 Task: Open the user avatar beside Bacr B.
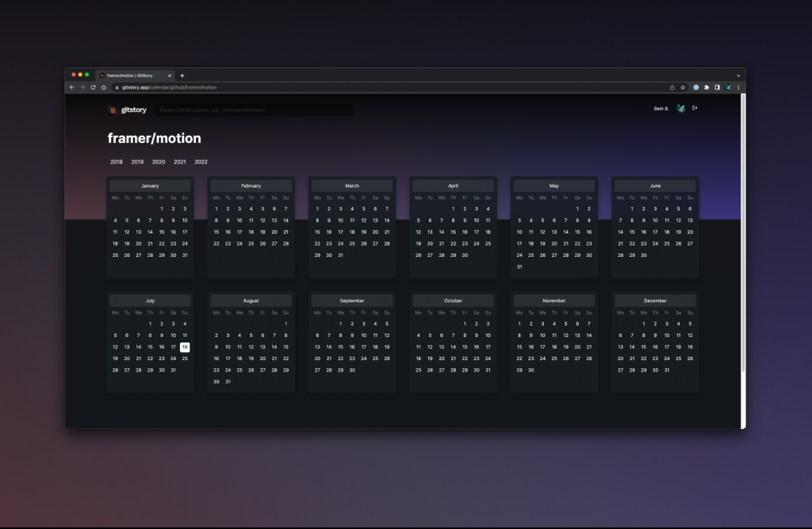(x=681, y=109)
